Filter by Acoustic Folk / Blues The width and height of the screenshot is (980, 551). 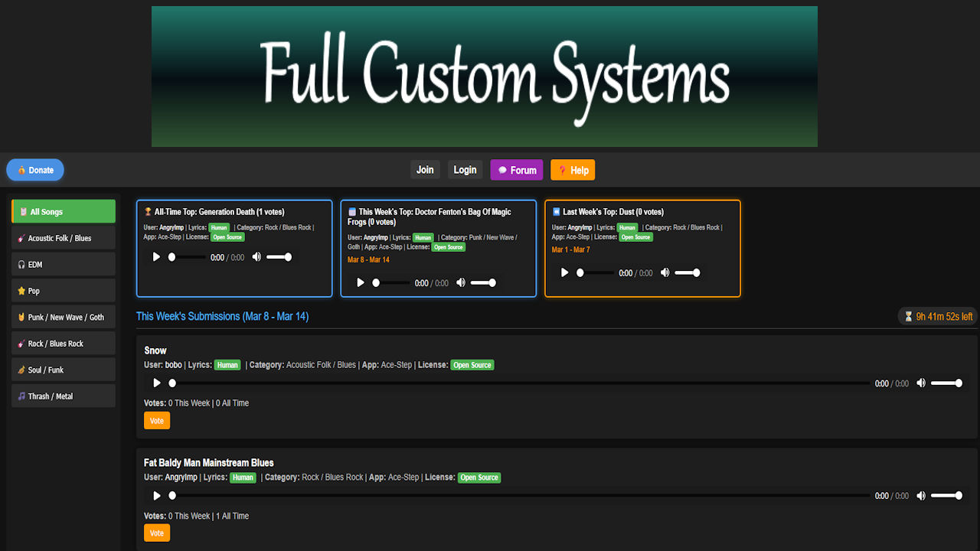click(64, 238)
